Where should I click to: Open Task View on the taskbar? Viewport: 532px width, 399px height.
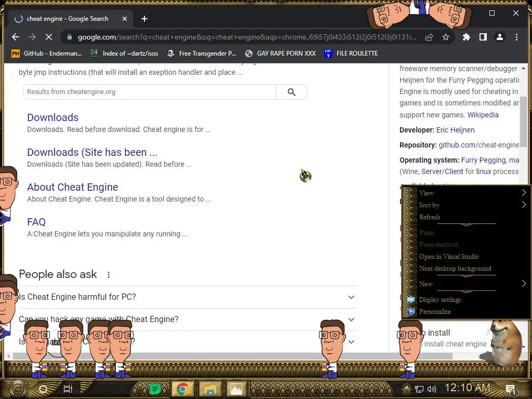click(x=68, y=389)
